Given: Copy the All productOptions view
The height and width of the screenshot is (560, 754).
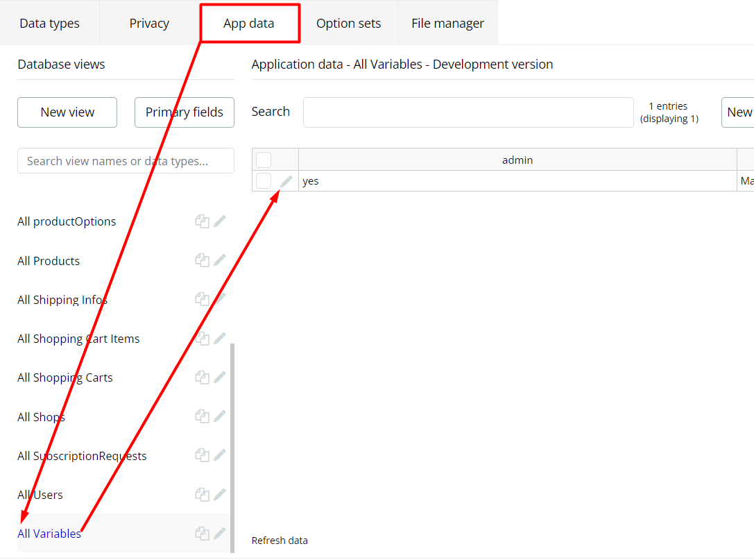Looking at the screenshot, I should coord(202,221).
